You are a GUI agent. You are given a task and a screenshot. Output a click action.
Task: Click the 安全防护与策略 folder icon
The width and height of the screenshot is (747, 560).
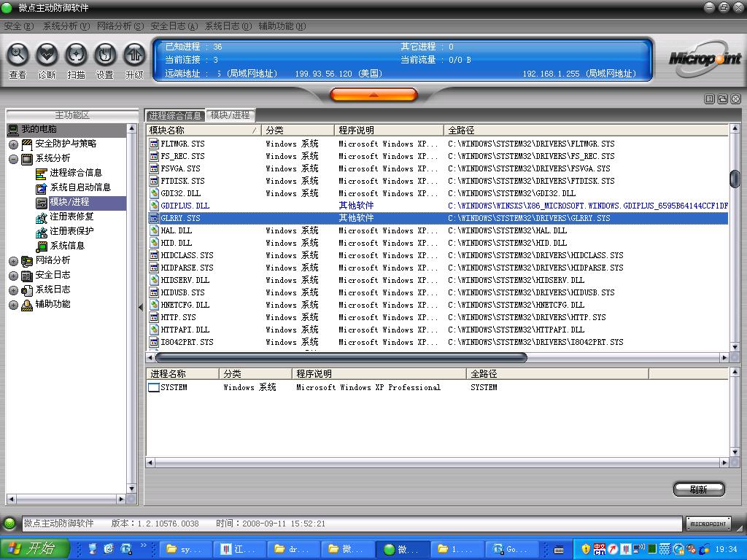(27, 144)
